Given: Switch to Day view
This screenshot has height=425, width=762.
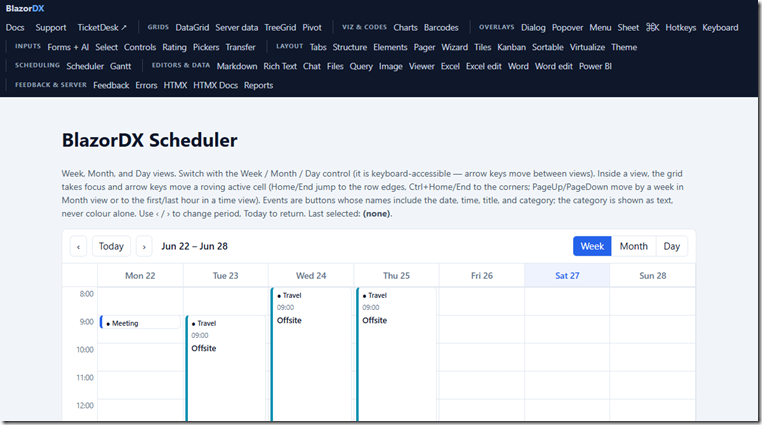Looking at the screenshot, I should [672, 246].
